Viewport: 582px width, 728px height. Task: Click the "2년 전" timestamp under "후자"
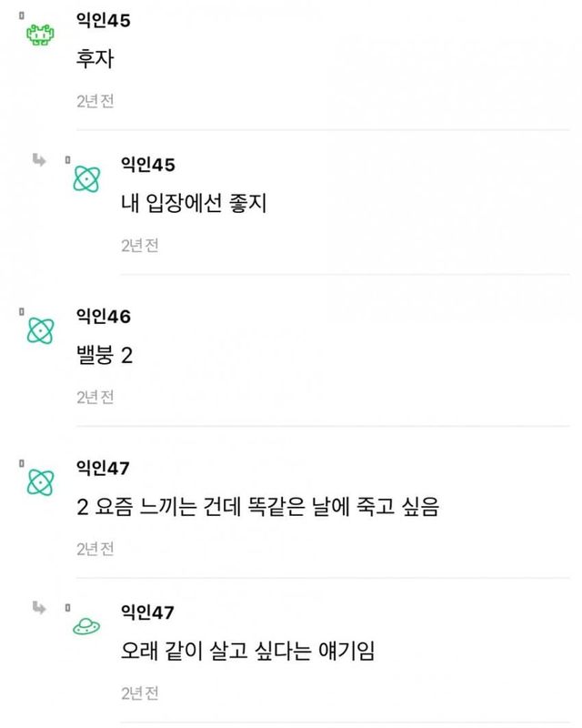point(95,101)
